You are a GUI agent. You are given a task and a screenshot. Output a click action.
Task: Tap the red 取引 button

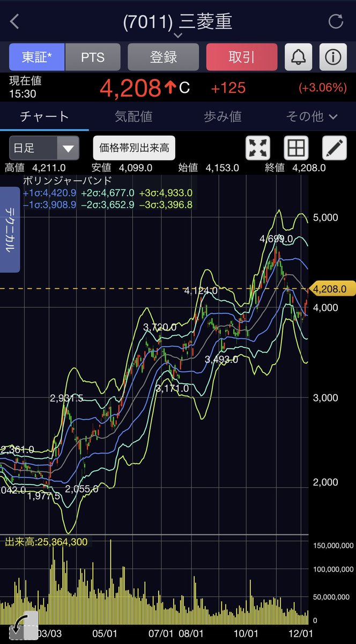pyautogui.click(x=242, y=57)
